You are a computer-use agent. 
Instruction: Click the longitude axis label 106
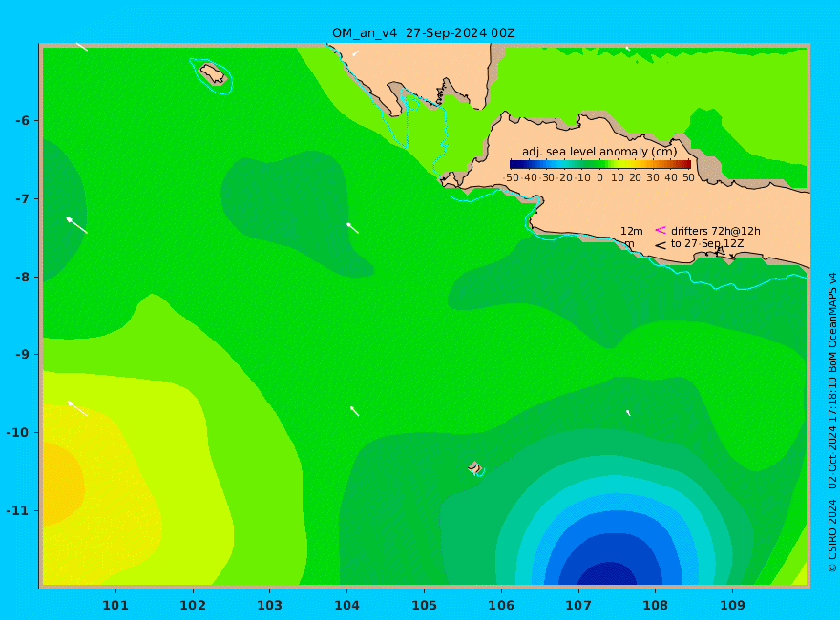tap(501, 605)
